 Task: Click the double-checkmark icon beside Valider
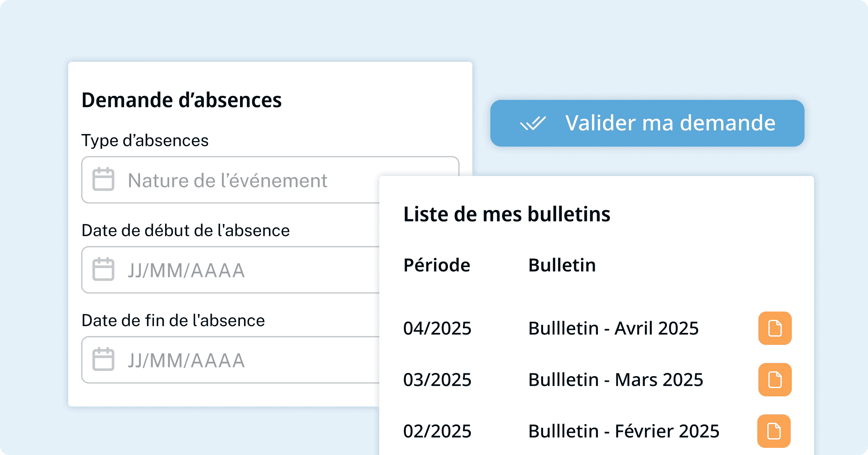[x=533, y=123]
